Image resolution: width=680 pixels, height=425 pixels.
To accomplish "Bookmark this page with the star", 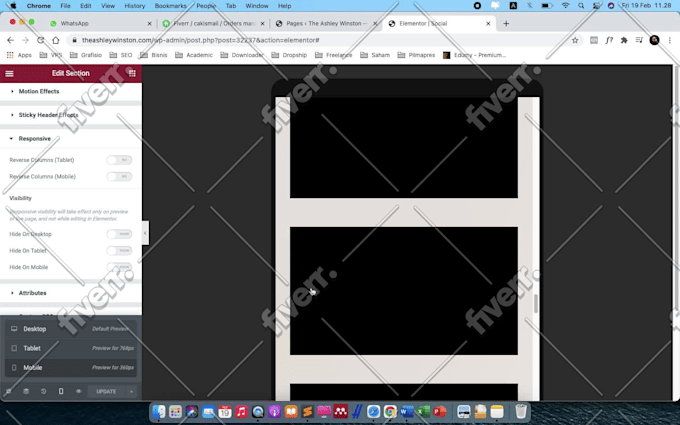I will (575, 40).
